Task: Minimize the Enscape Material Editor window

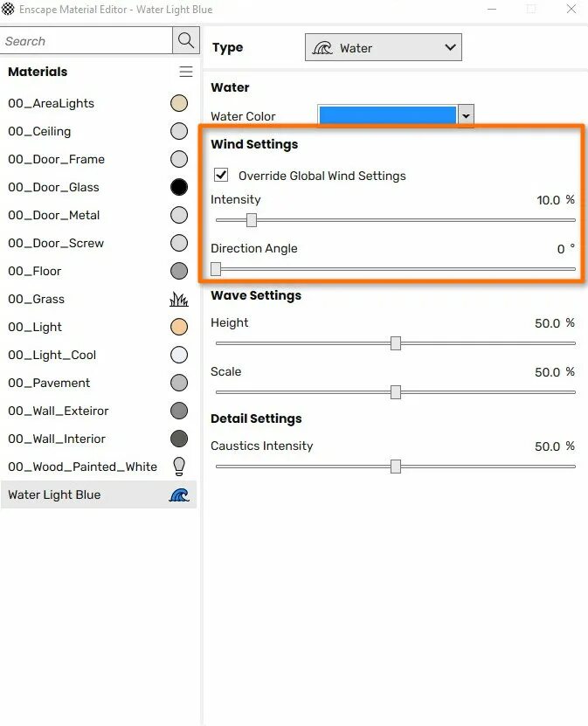Action: click(492, 9)
